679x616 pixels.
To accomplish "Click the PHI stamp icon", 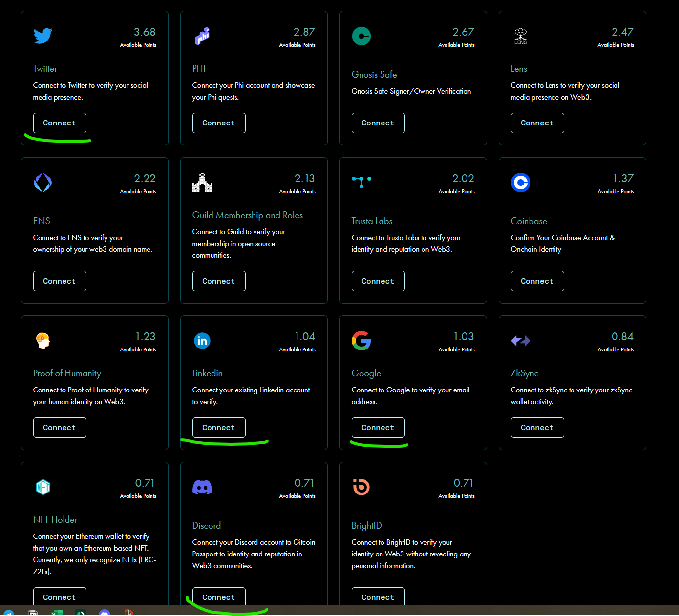I will tap(202, 36).
